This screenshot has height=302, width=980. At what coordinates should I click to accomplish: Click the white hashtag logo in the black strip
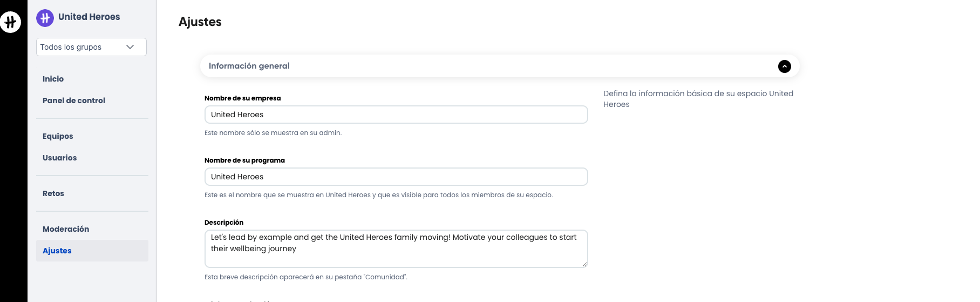10,22
